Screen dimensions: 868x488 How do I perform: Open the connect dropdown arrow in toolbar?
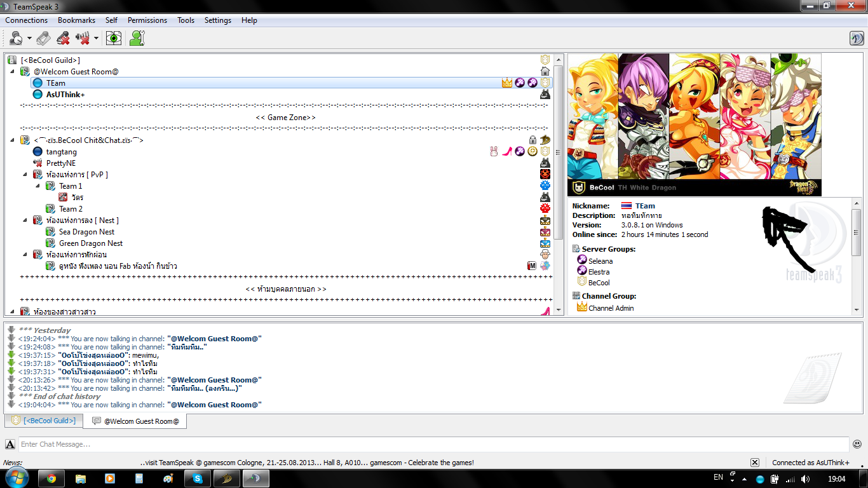(29, 38)
